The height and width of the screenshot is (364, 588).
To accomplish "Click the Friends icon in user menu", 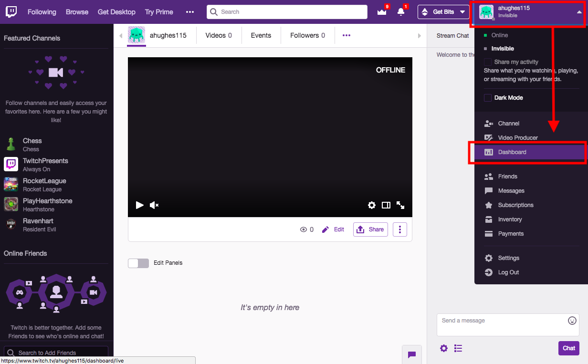I will (489, 177).
